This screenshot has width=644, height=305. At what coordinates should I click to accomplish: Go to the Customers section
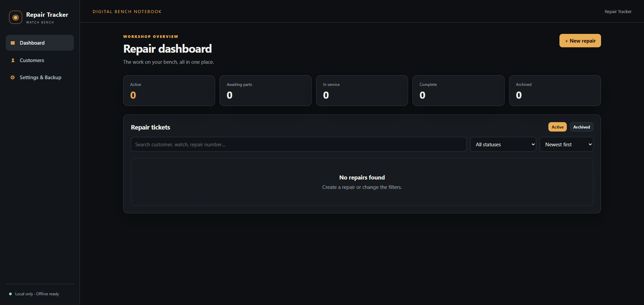click(40, 60)
